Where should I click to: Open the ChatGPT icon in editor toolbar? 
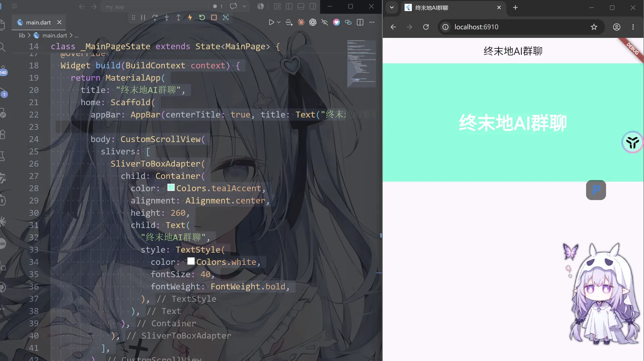tap(313, 22)
